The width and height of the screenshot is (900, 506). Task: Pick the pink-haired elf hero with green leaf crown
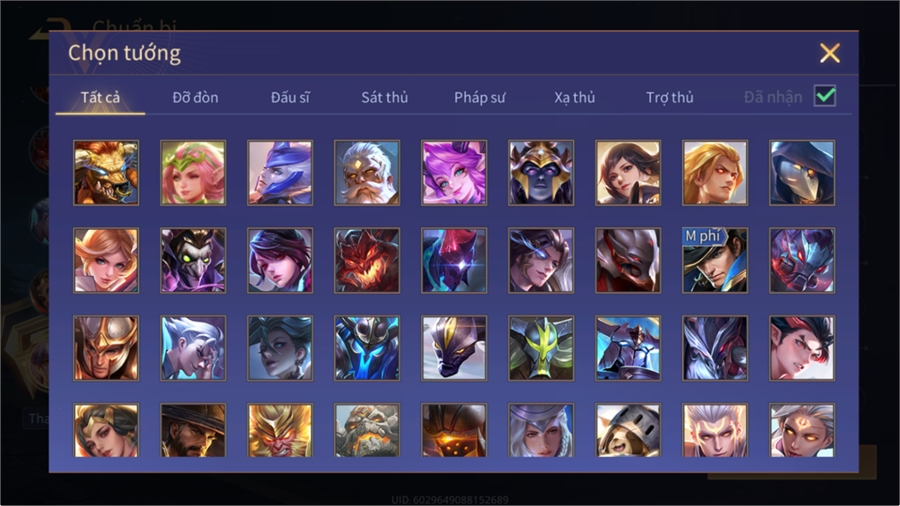[193, 173]
